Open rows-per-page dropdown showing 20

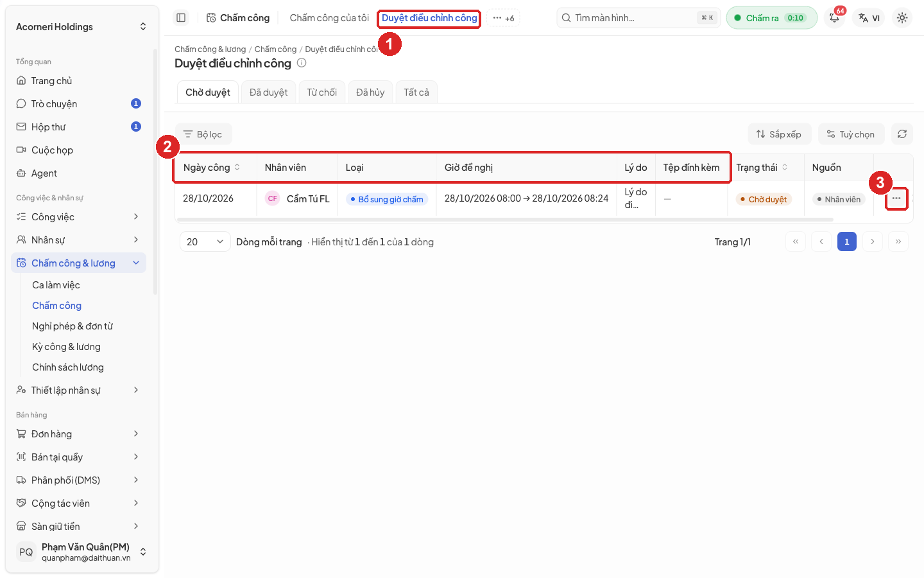pyautogui.click(x=205, y=242)
